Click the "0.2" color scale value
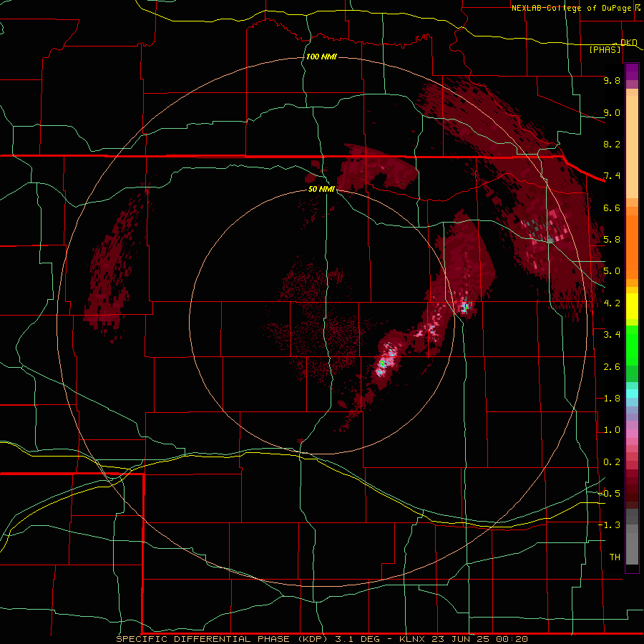 (612, 462)
